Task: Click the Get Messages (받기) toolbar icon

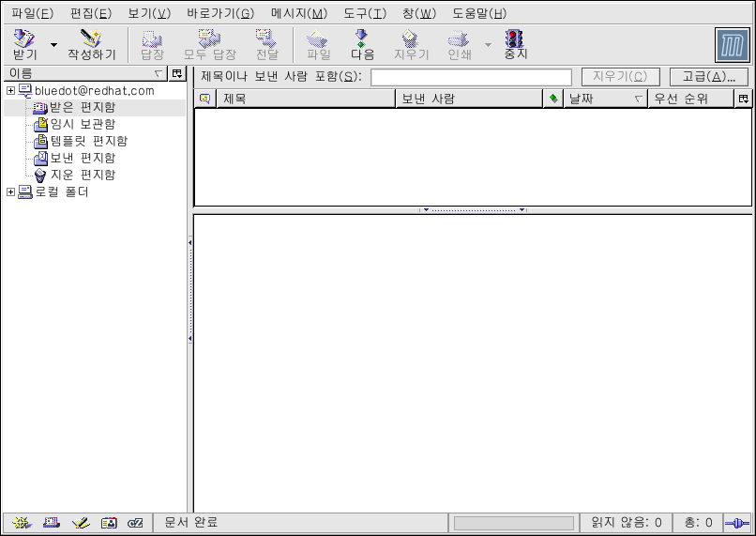Action: pyautogui.click(x=24, y=44)
